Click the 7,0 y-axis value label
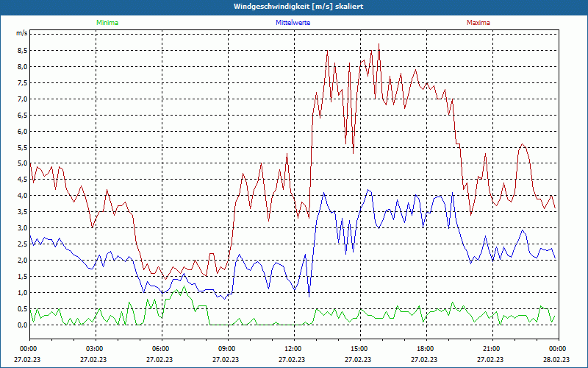The image size is (588, 368). [x=21, y=99]
